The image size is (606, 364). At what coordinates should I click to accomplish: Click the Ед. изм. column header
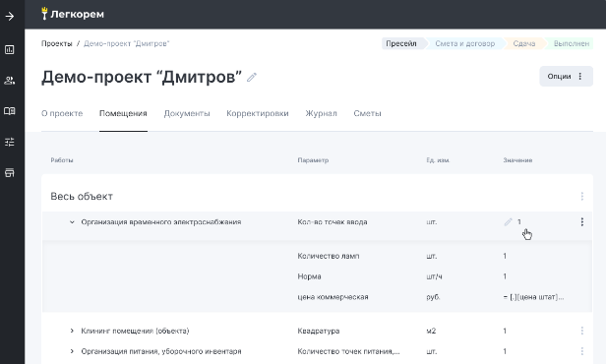pyautogui.click(x=438, y=160)
